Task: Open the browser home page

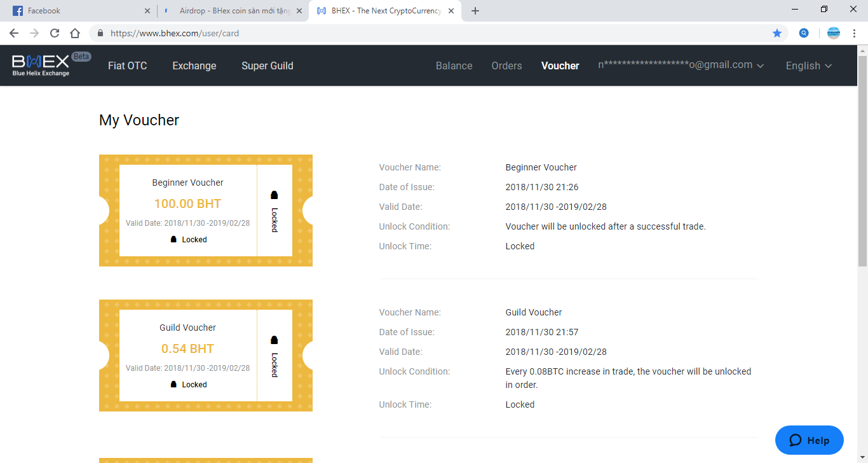Action: pyautogui.click(x=75, y=33)
